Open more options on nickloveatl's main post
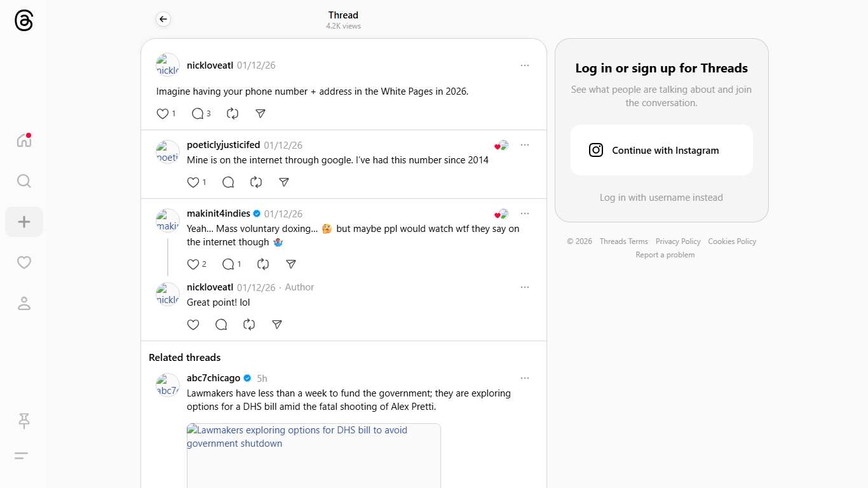Viewport: 868px width, 488px height. tap(524, 65)
